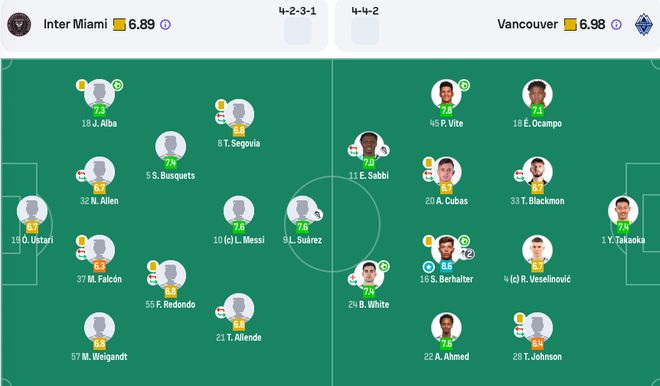Click substitution arrows next to N. Allen
This screenshot has height=386, width=660.
coord(81,176)
